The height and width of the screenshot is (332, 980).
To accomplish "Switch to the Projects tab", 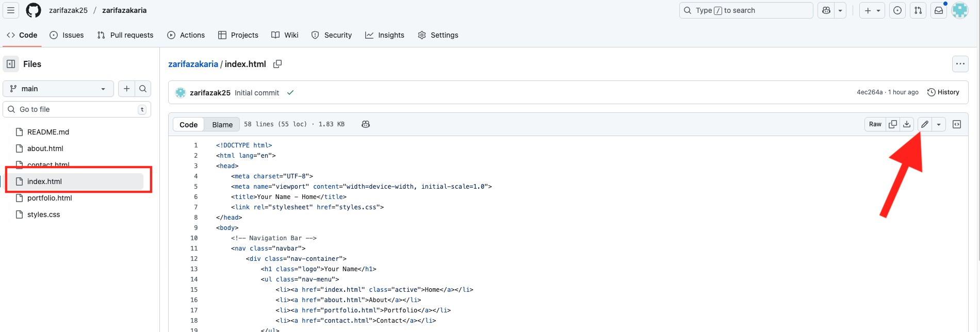I will click(x=238, y=35).
